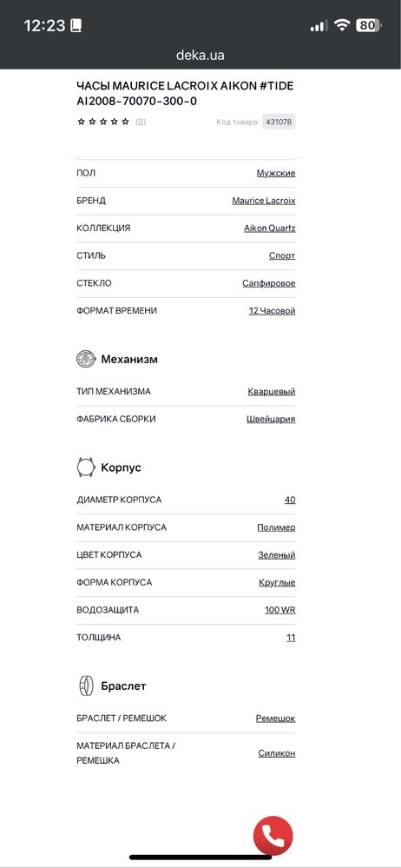Viewport: 401px width, 868px height.
Task: Open the Aikon Quartz collection link
Action: coord(270,228)
